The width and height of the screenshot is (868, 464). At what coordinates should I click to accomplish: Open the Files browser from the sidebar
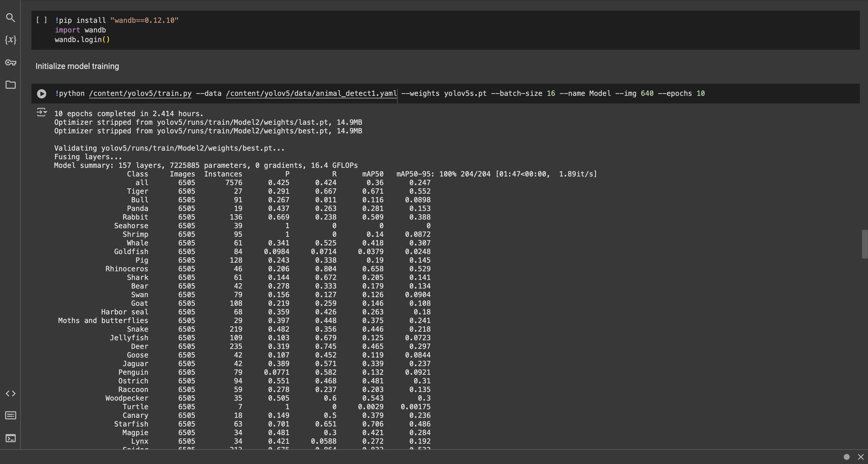(x=10, y=85)
